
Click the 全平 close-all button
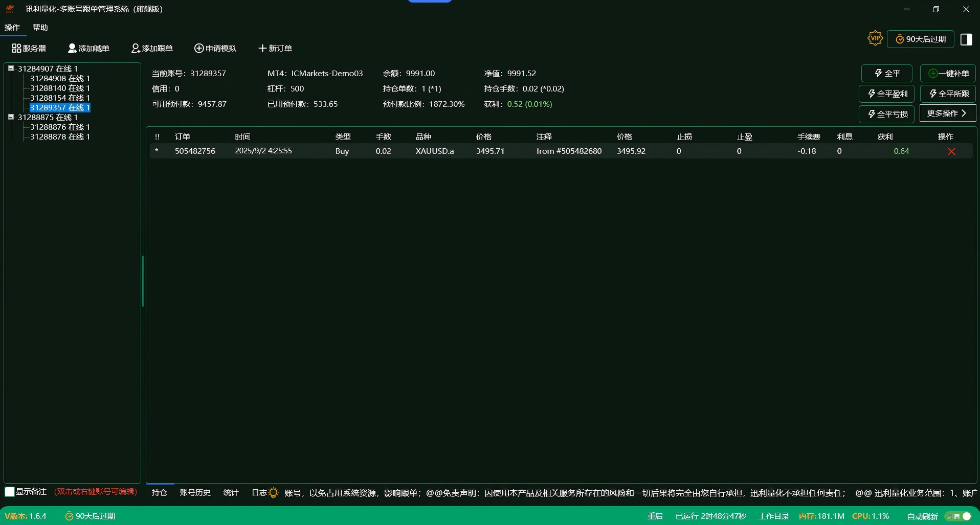[886, 73]
